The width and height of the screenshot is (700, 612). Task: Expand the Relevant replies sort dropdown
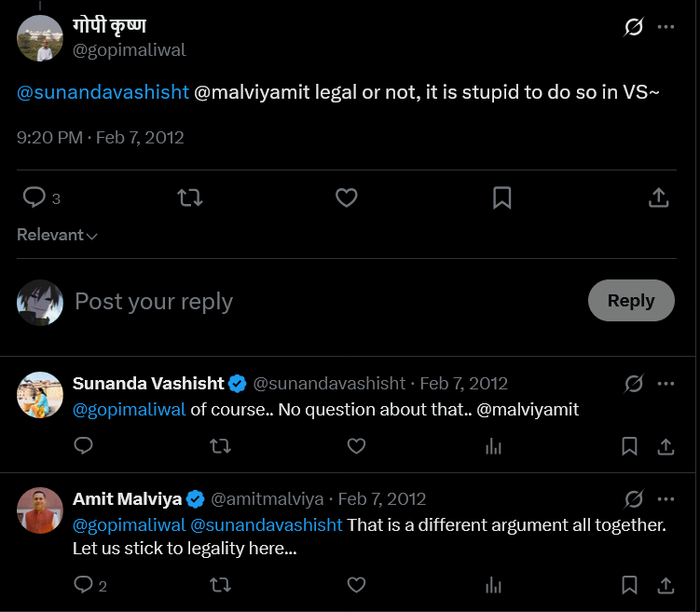click(57, 235)
